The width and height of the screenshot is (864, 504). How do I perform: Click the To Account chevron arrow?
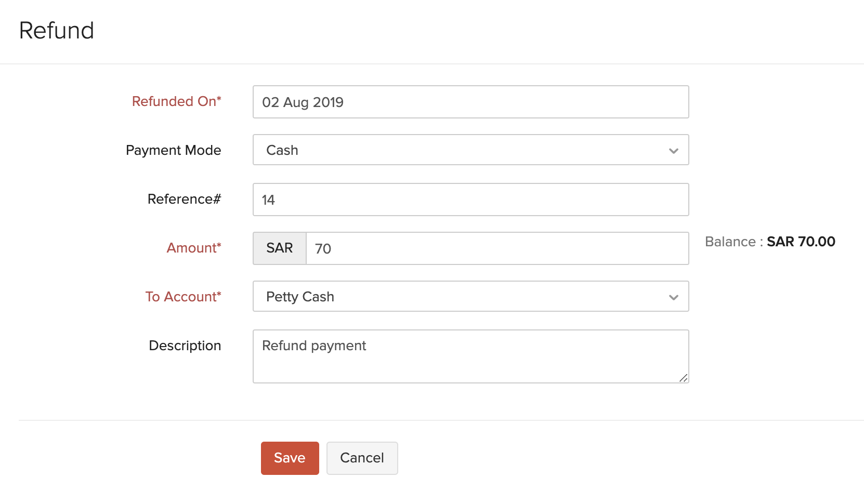[674, 297]
